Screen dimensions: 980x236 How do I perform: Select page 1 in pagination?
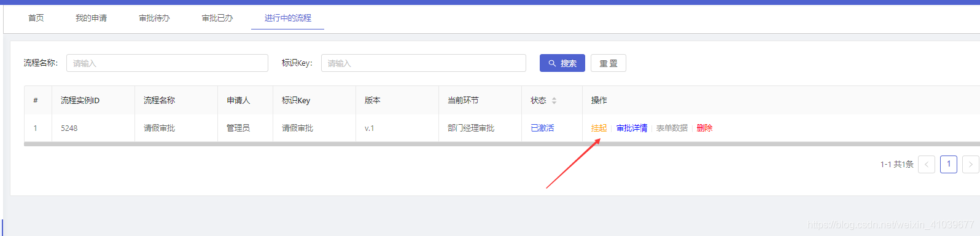[x=949, y=164]
